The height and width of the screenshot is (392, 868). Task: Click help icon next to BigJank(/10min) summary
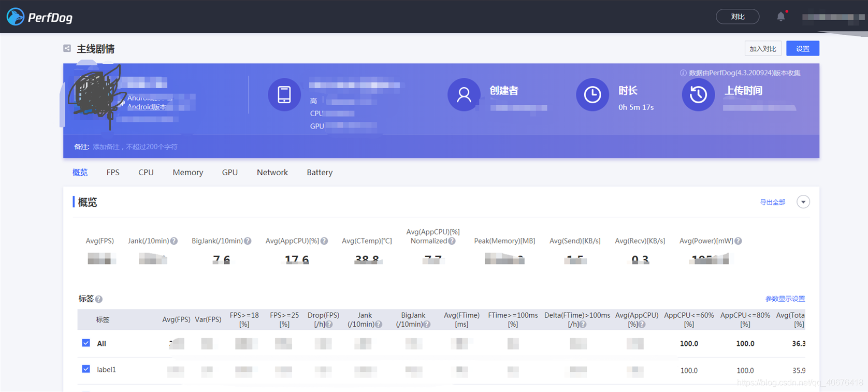[x=248, y=241]
